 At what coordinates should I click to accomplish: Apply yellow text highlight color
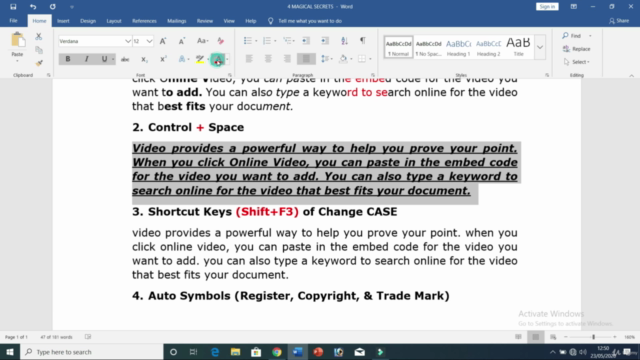click(x=200, y=59)
